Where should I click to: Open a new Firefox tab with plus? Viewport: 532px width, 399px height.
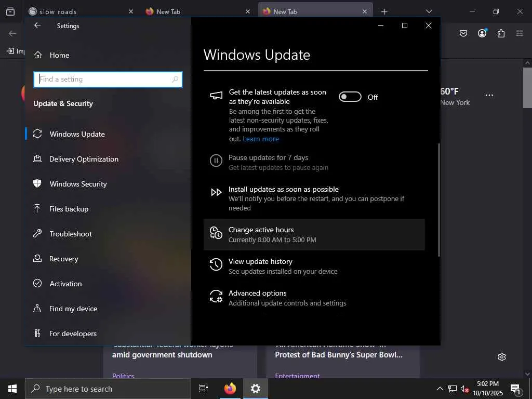click(x=384, y=11)
